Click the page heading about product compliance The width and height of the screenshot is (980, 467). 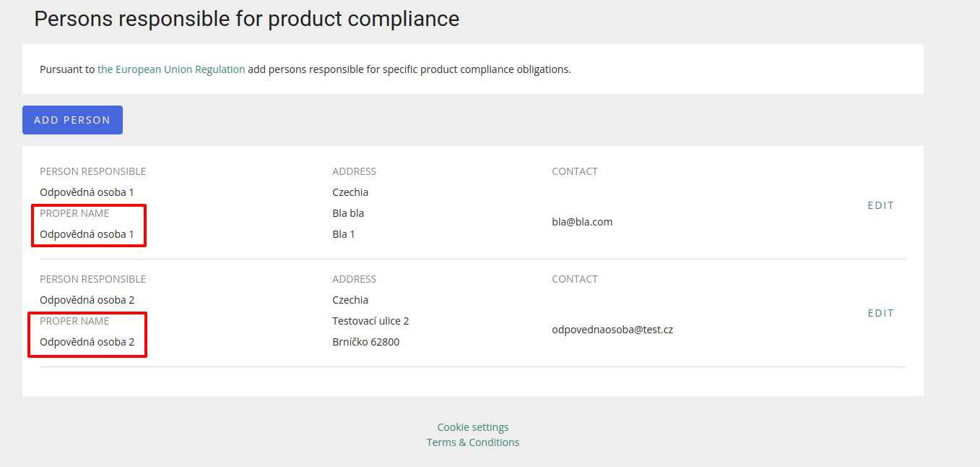246,19
